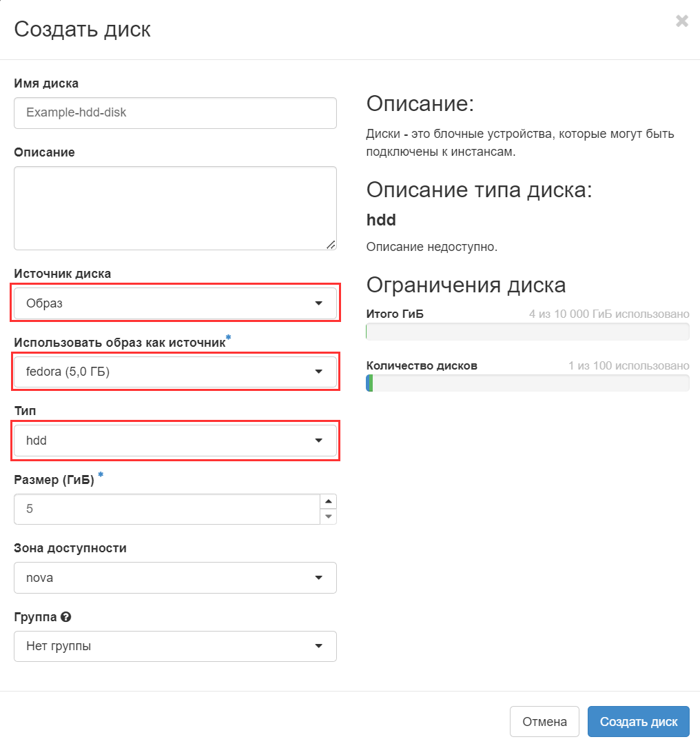Click the Размер (ГиБ) number field
700x746 pixels.
167,510
